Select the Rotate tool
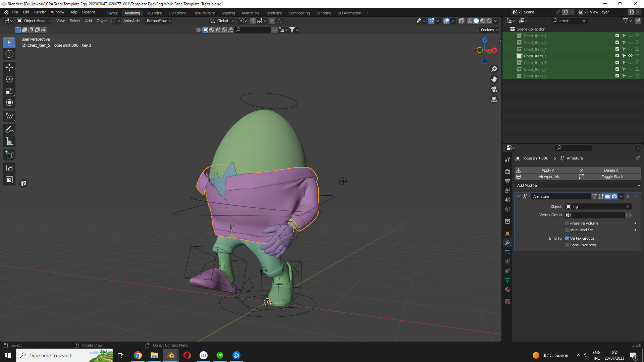 tap(9, 79)
